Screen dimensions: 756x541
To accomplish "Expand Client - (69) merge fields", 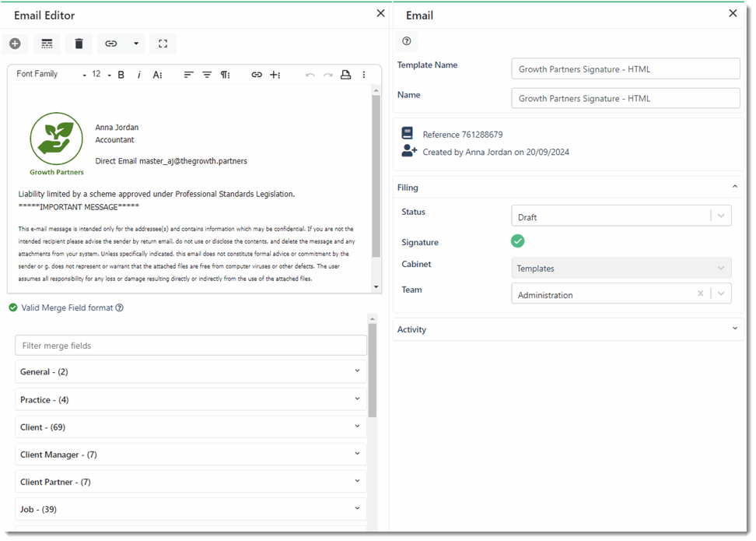I will point(191,427).
